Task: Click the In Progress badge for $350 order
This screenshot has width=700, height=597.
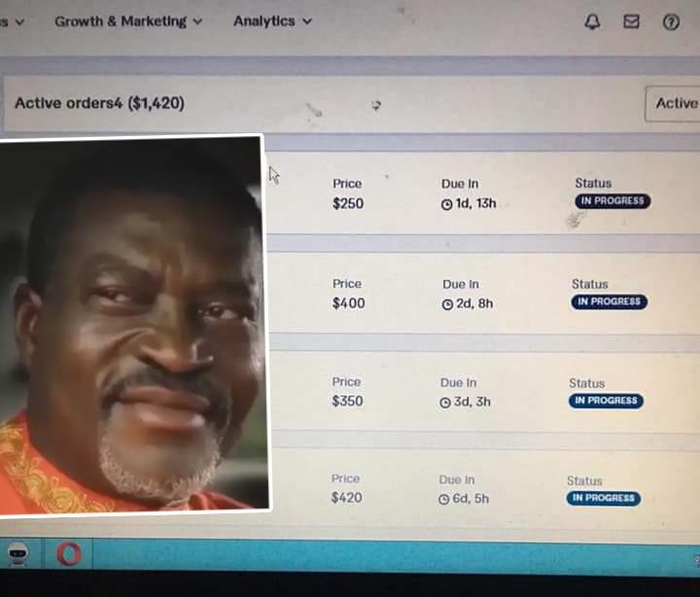Action: tap(607, 401)
